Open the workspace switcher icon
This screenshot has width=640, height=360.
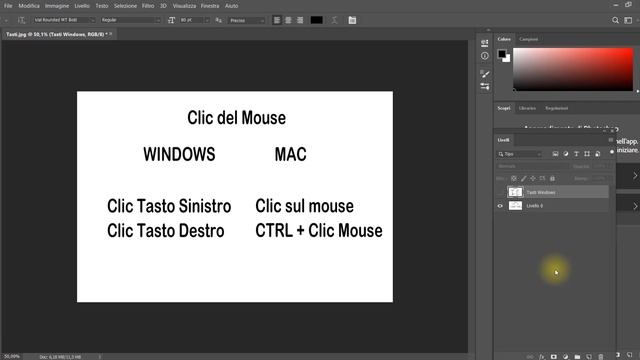(628, 20)
